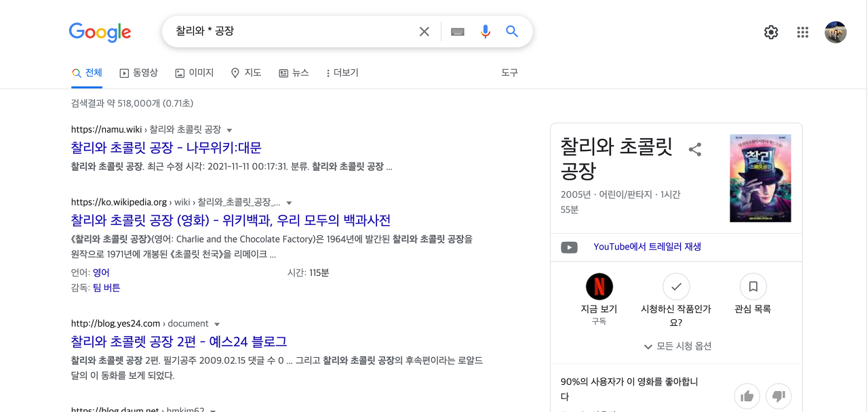Click the 90% 사용자 rating text
The width and height of the screenshot is (868, 412).
click(628, 389)
